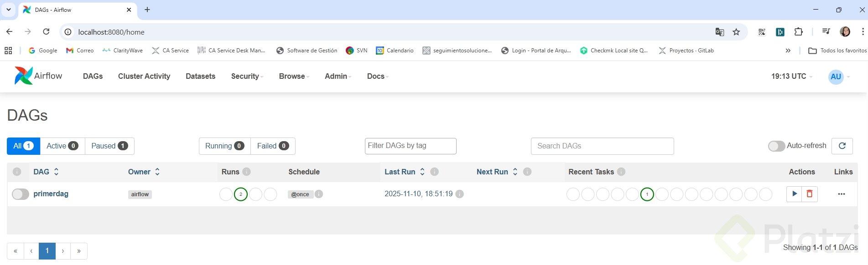
Task: Open the three-dot links menu for primerdag
Action: [x=842, y=194]
